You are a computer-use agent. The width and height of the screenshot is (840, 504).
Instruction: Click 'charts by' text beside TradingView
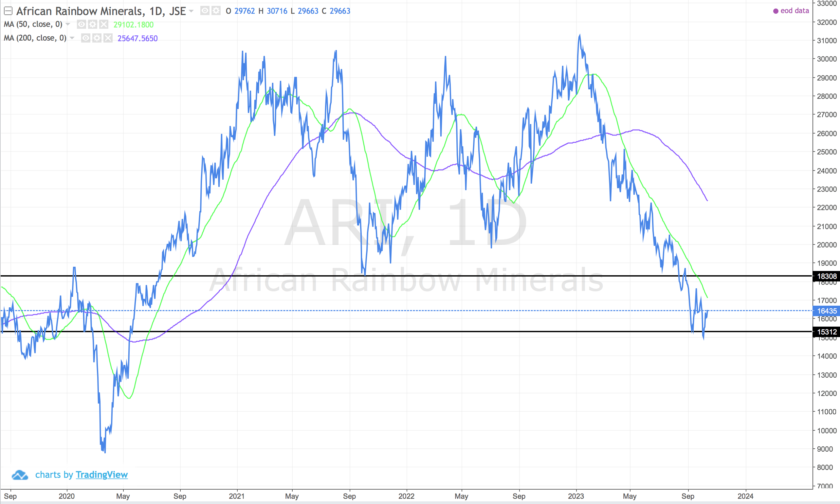pos(54,475)
